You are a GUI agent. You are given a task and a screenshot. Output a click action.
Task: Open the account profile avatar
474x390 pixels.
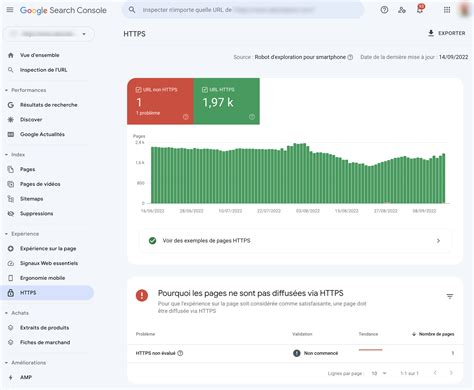tap(465, 9)
